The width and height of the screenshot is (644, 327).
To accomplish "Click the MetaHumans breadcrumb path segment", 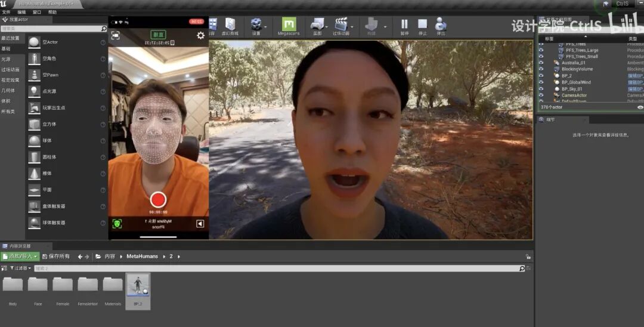I will (x=142, y=257).
